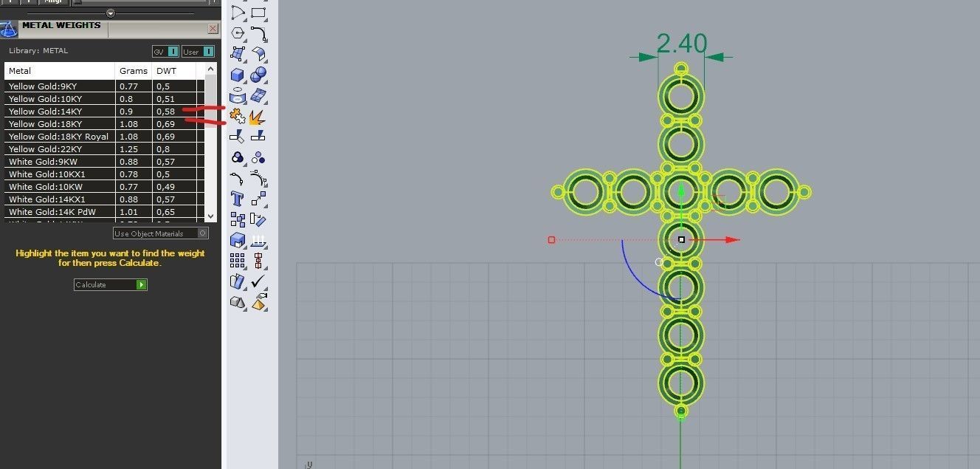This screenshot has height=469, width=980.
Task: Select the Extract surface tool
Action: coord(237,281)
